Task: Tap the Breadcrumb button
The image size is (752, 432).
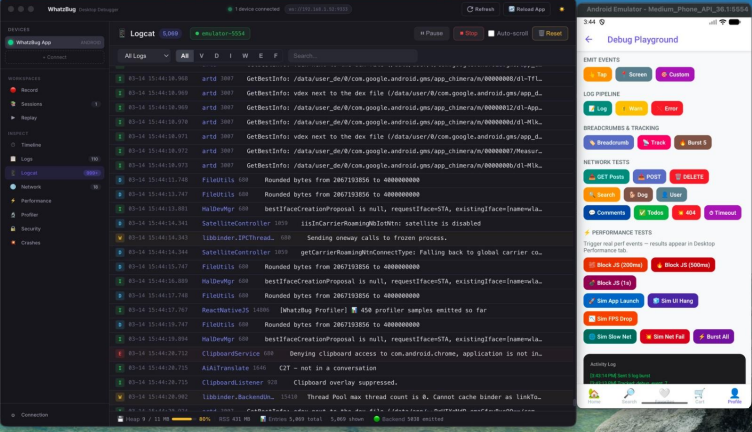Action: [x=609, y=142]
